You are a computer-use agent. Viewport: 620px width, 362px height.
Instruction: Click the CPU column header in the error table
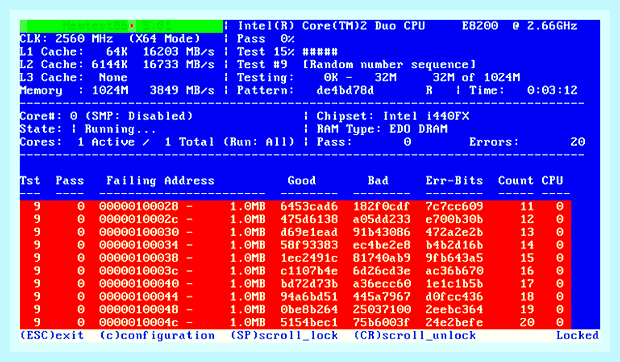552,181
